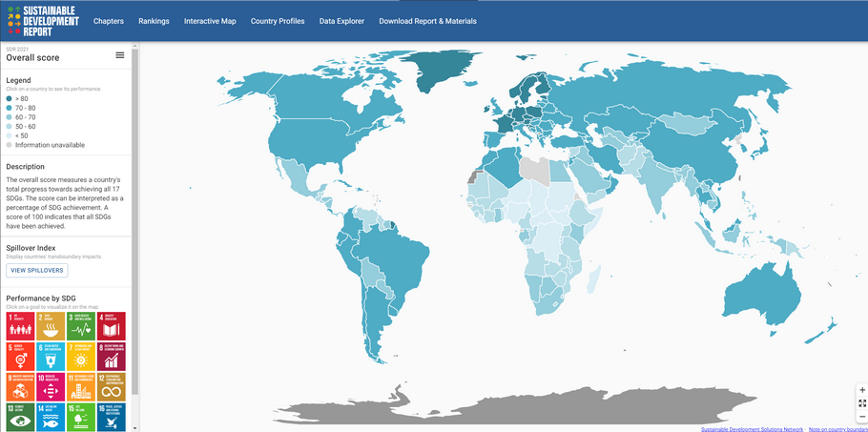
Task: Click the SDG 10 Reduced Inequalities icon
Action: point(51,387)
